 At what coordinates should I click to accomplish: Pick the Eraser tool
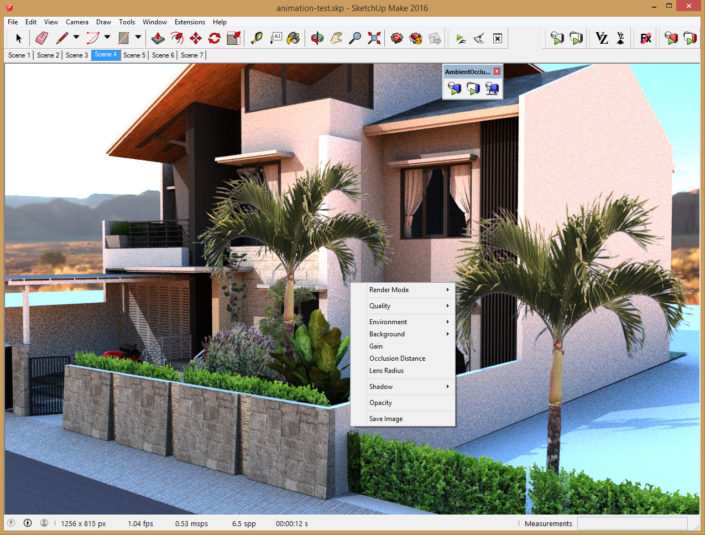[42, 38]
